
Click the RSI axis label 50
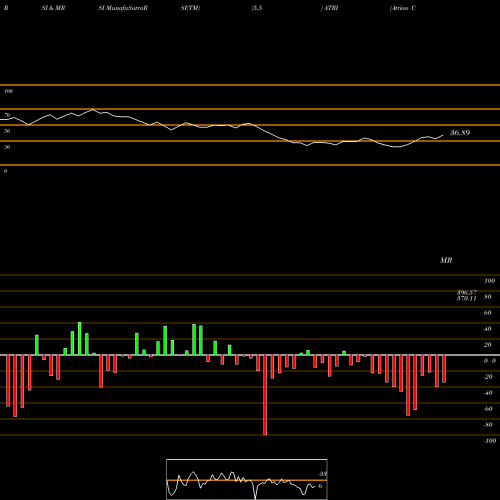(7, 131)
